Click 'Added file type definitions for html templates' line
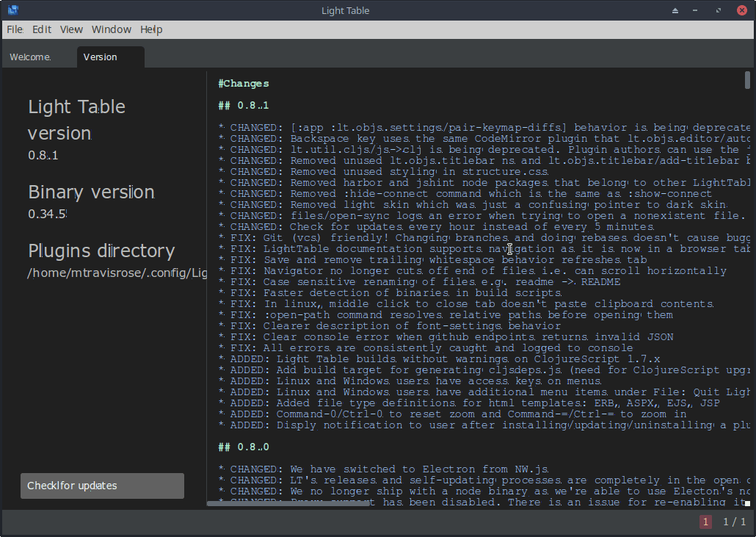 (469, 403)
